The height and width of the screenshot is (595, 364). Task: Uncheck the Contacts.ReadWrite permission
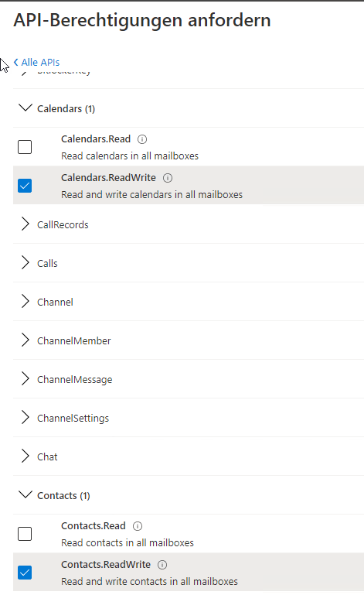point(25,573)
